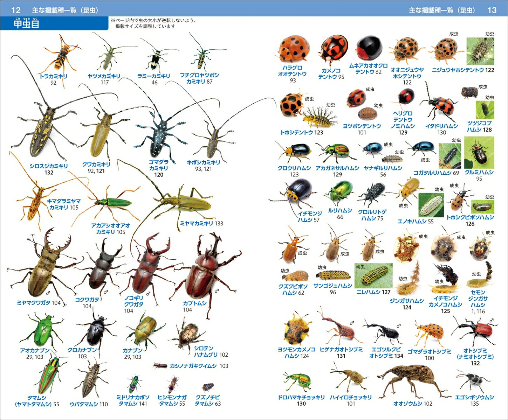Click page number 13 in the header
Viewport: 508px width, 420px height.
(492, 10)
